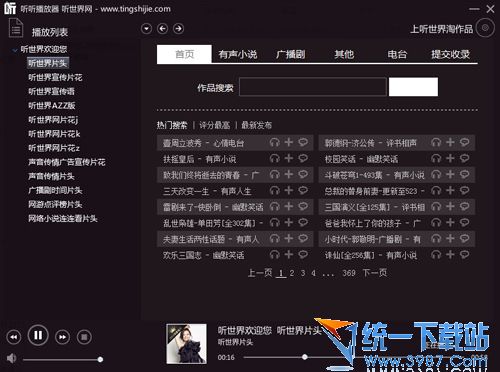Comment on 欢乐三国志 via bubble icon

[x=303, y=254]
